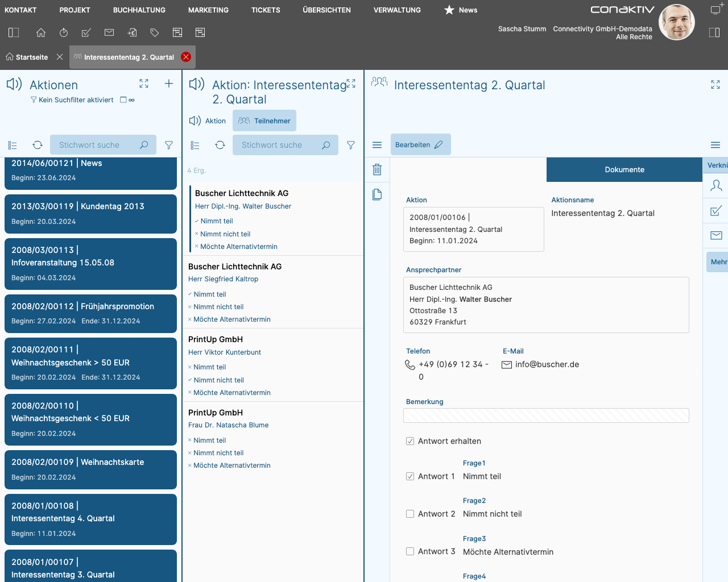Open the TICKETS menu
Image resolution: width=728 pixels, height=582 pixels.
(x=266, y=10)
